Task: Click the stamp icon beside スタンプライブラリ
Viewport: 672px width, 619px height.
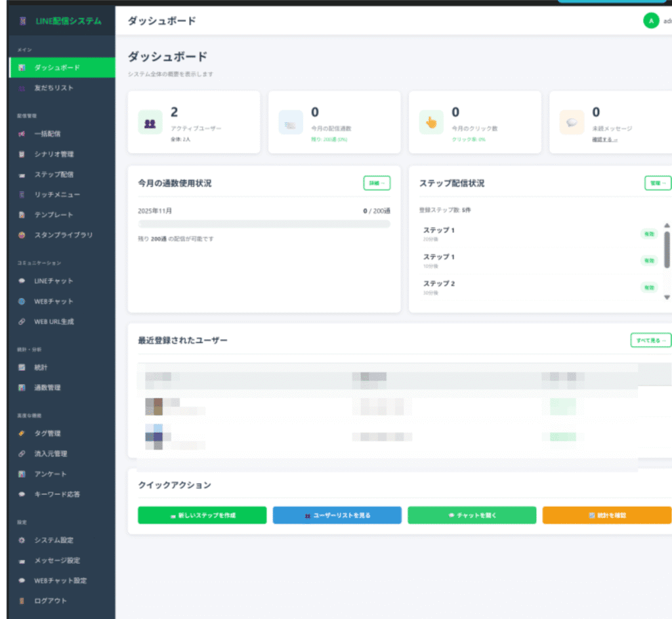Action: pos(22,235)
